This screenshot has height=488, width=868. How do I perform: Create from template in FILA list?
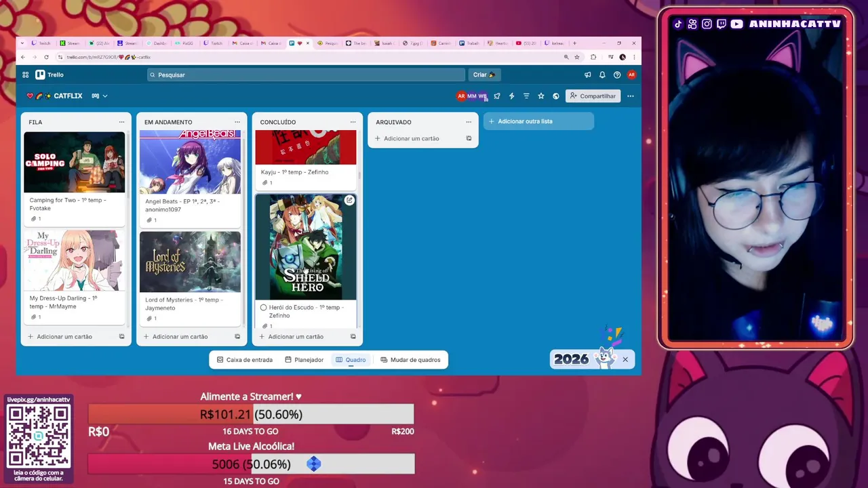tap(122, 336)
